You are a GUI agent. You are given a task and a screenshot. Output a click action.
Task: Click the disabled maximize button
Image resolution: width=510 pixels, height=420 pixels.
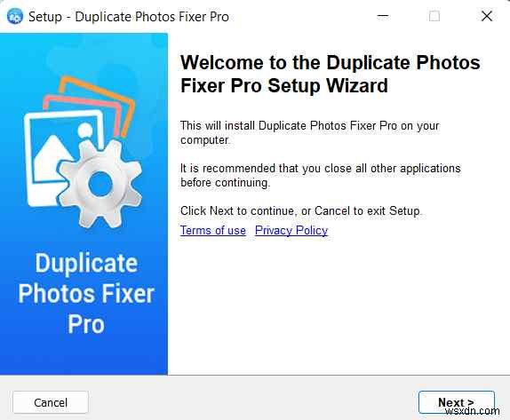(x=434, y=16)
